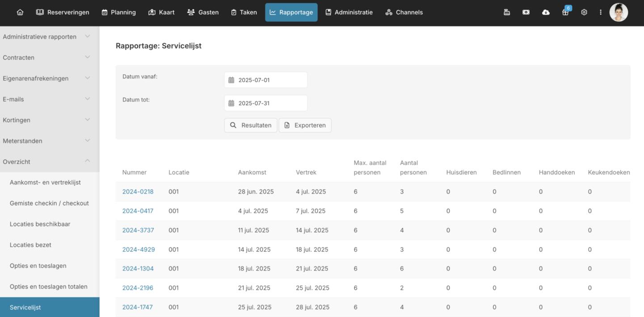Open settings via the gear icon

click(x=584, y=13)
